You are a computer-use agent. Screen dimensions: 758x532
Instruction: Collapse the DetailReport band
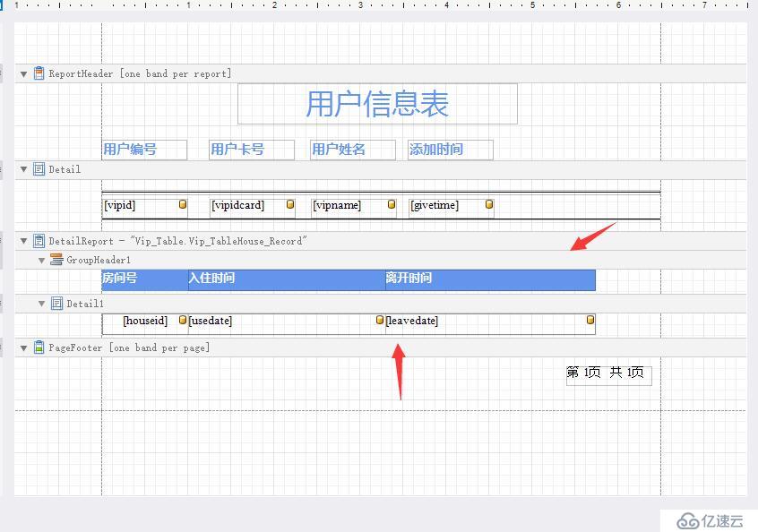24,241
